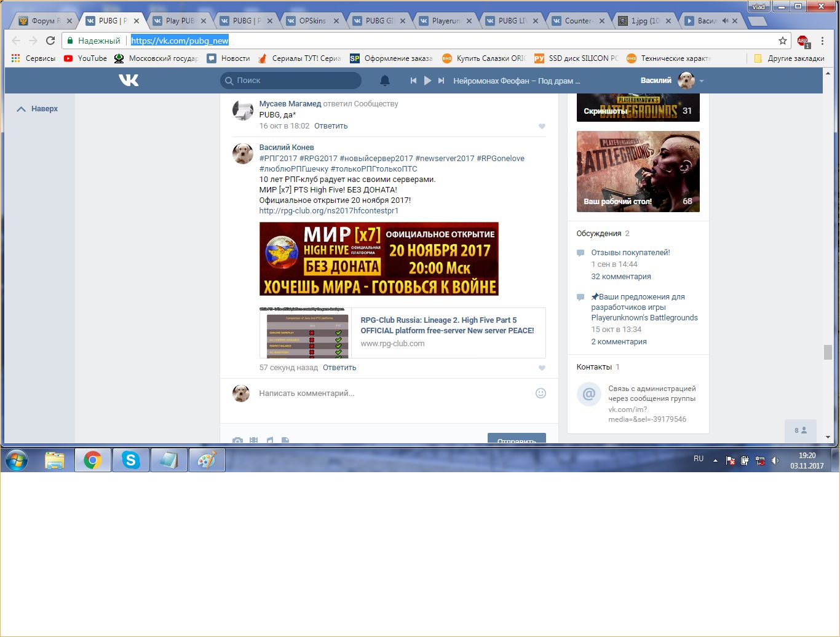Reload the page
840x637 pixels.
click(x=50, y=41)
